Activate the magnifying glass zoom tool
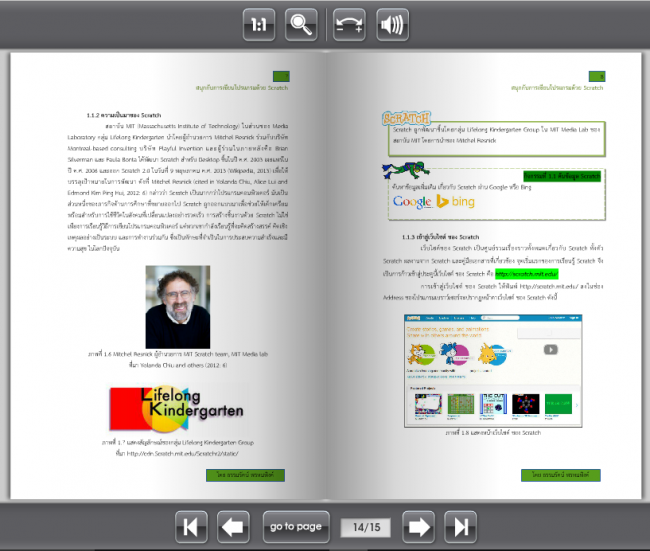 tap(301, 25)
